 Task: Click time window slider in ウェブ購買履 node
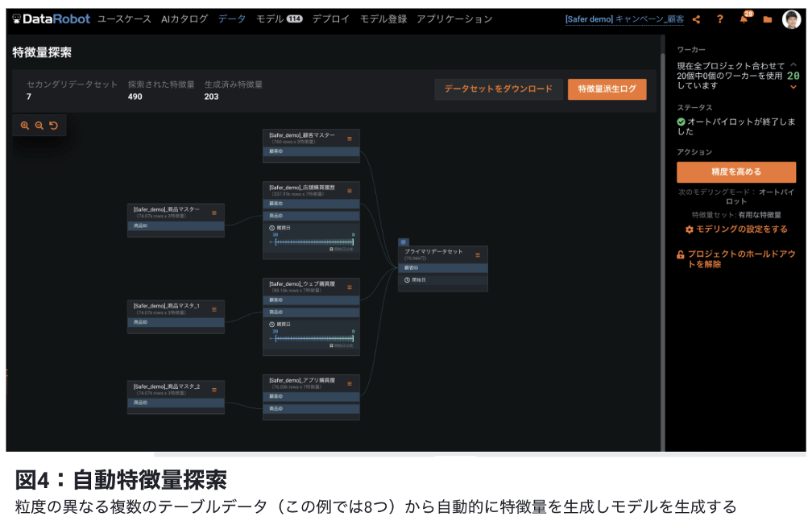313,339
